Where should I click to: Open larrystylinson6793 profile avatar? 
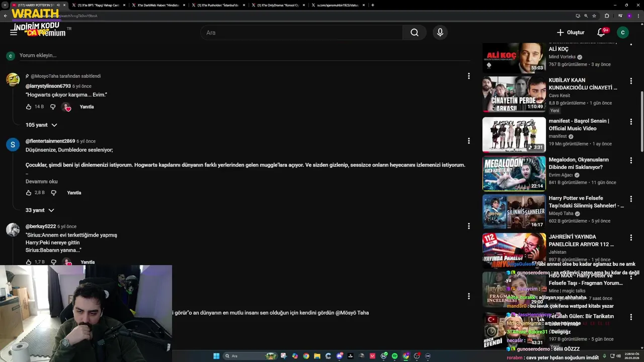pyautogui.click(x=13, y=79)
